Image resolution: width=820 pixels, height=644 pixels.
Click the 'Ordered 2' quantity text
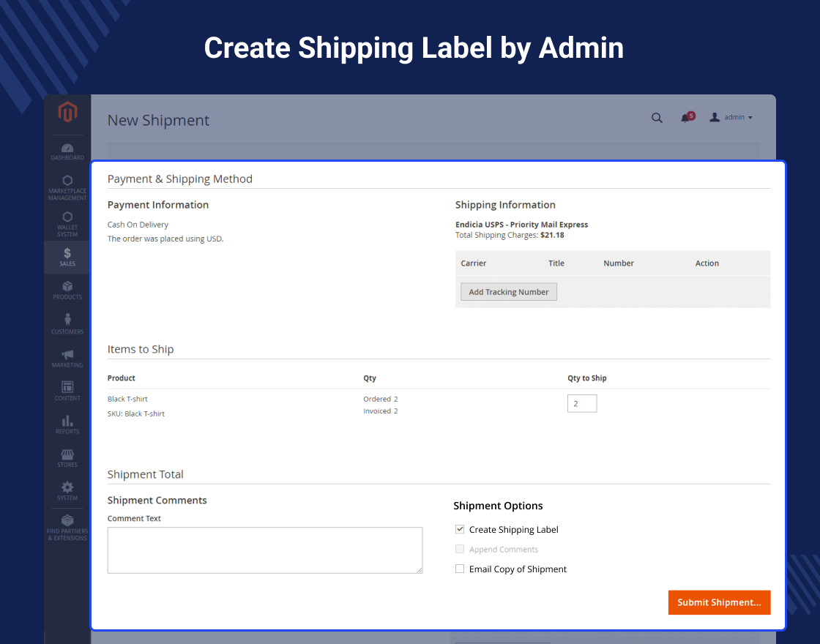[x=381, y=399]
